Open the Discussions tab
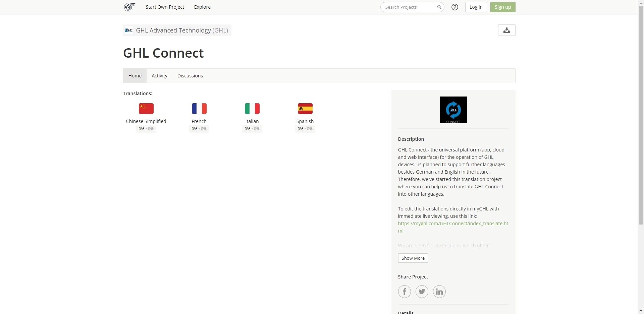The height and width of the screenshot is (314, 644). [190, 76]
